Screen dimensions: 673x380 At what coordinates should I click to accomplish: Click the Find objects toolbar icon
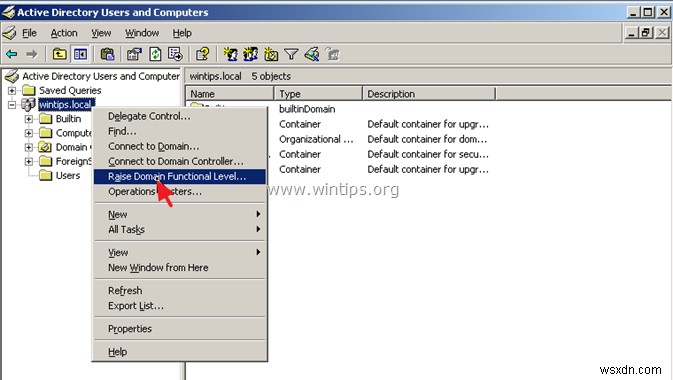click(312, 54)
